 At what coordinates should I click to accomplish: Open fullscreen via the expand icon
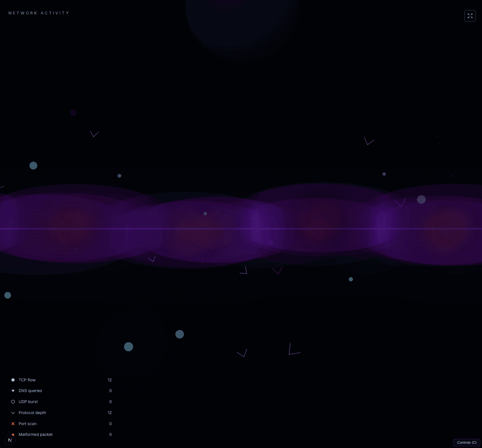[x=470, y=16]
